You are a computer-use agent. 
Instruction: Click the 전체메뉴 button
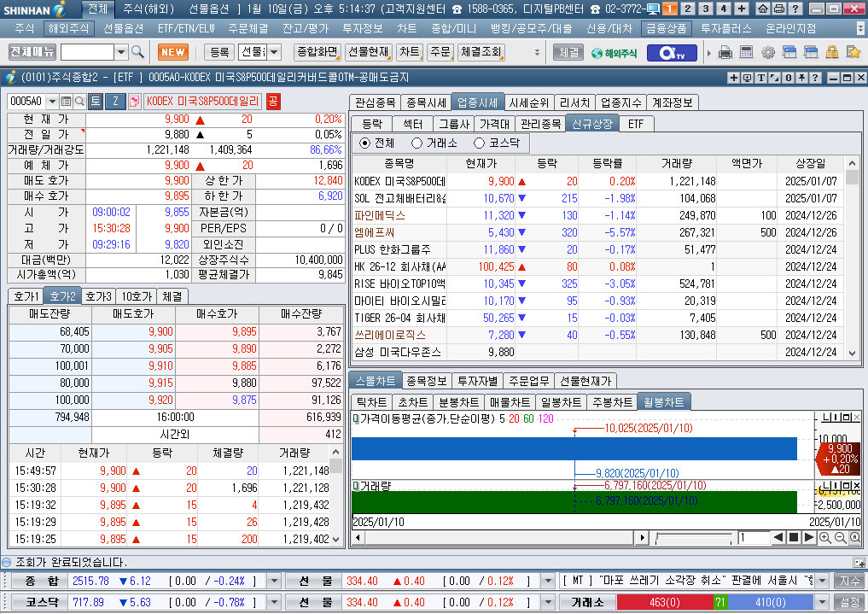tap(32, 52)
